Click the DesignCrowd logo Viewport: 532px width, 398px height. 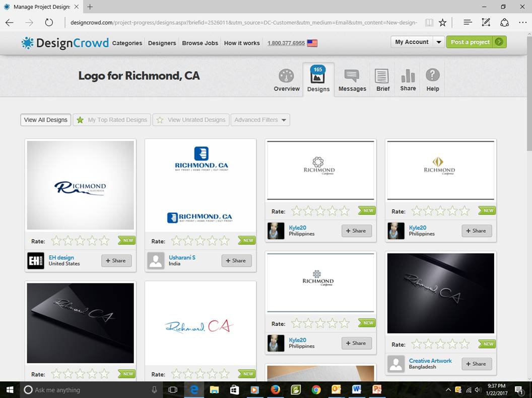click(65, 43)
